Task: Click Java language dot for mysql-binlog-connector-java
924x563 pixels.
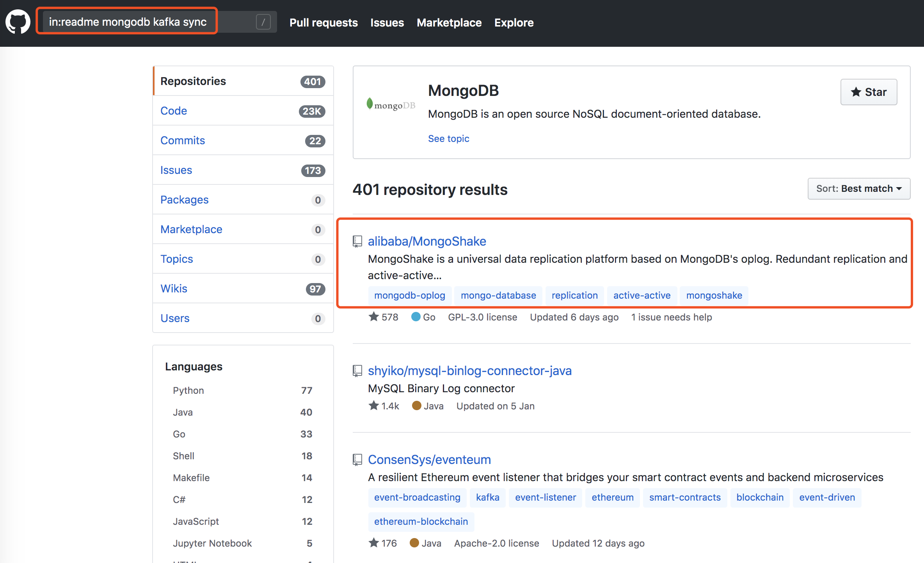Action: [417, 405]
